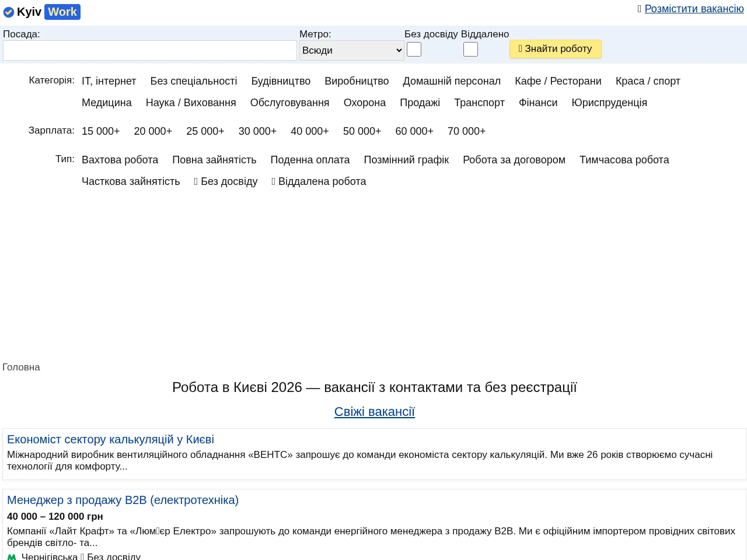Select the Кафе / Ресторани category

pos(558,81)
